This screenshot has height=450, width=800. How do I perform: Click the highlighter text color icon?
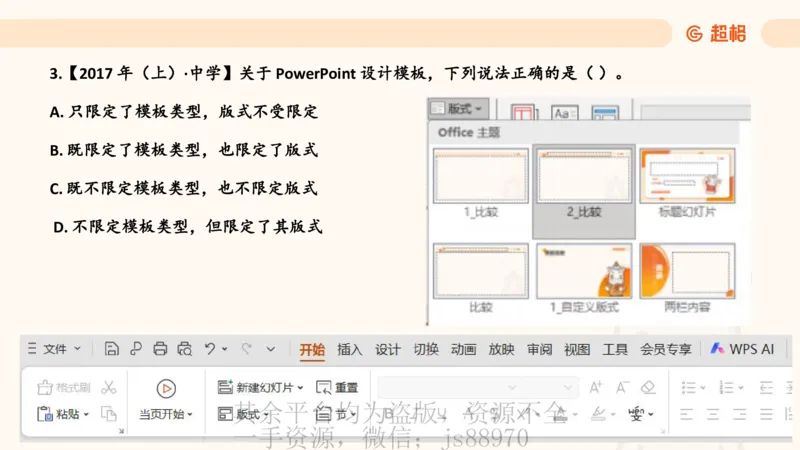(x=598, y=414)
